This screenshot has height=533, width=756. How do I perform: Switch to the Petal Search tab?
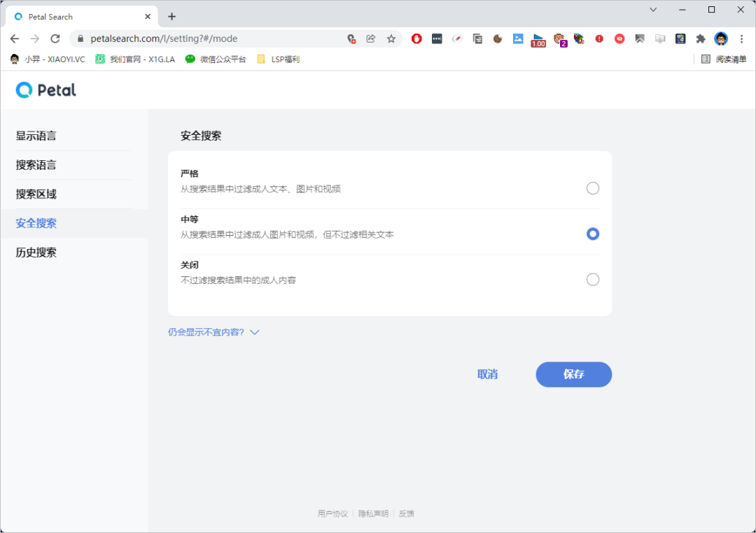pyautogui.click(x=81, y=16)
